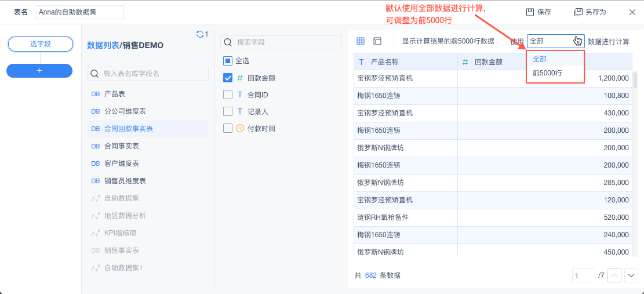Check the 合同ID field checkbox
The height and width of the screenshot is (294, 644).
[228, 95]
